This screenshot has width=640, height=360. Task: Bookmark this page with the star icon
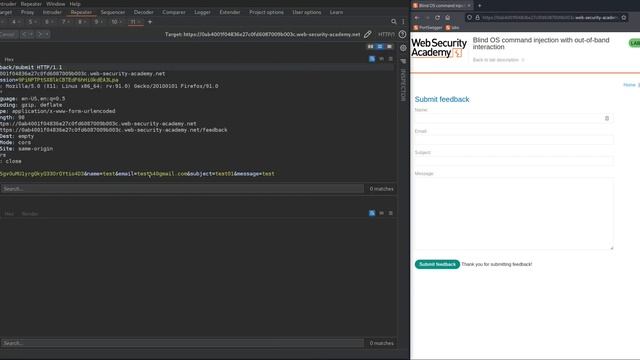[624, 18]
